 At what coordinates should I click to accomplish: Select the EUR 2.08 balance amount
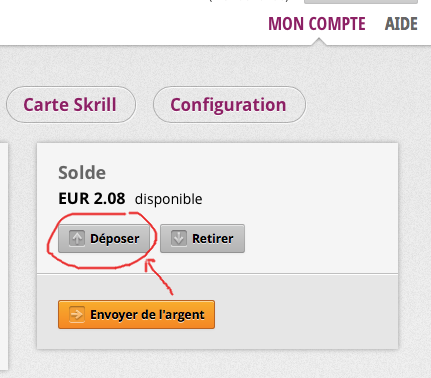pyautogui.click(x=92, y=199)
